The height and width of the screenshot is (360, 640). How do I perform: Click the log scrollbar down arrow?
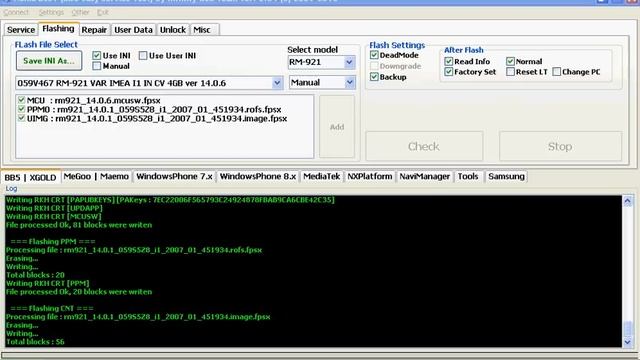click(628, 342)
